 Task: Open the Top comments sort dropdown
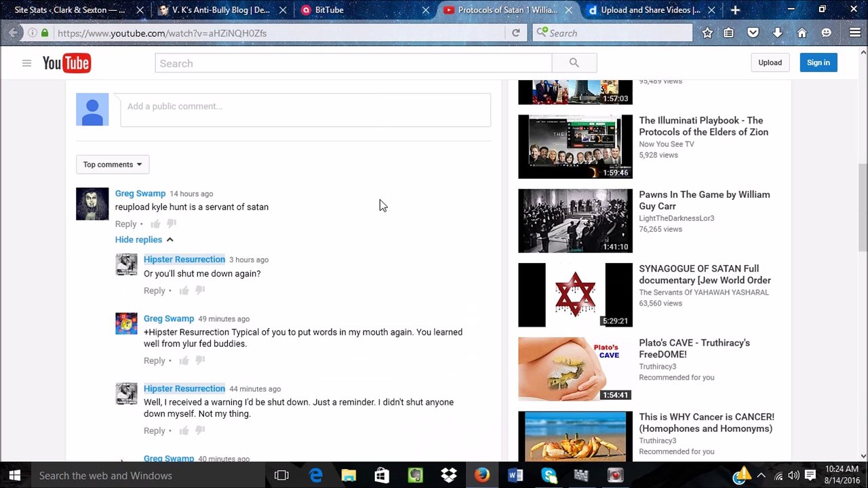tap(113, 164)
